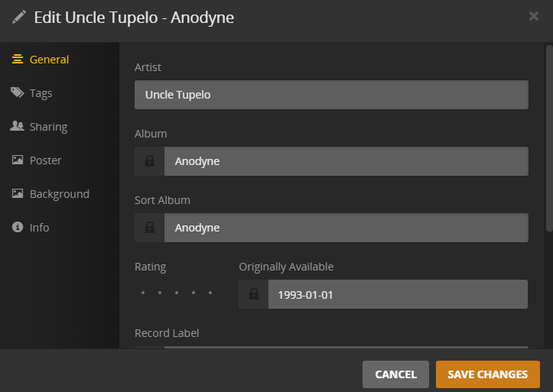Click the Tags icon in sidebar
Viewport: 553px width, 392px height.
tap(17, 93)
